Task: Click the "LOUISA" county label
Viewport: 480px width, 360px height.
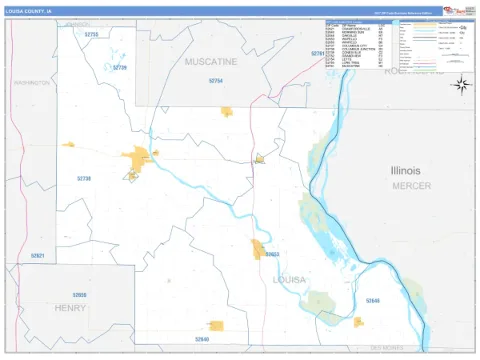Action: click(x=289, y=280)
